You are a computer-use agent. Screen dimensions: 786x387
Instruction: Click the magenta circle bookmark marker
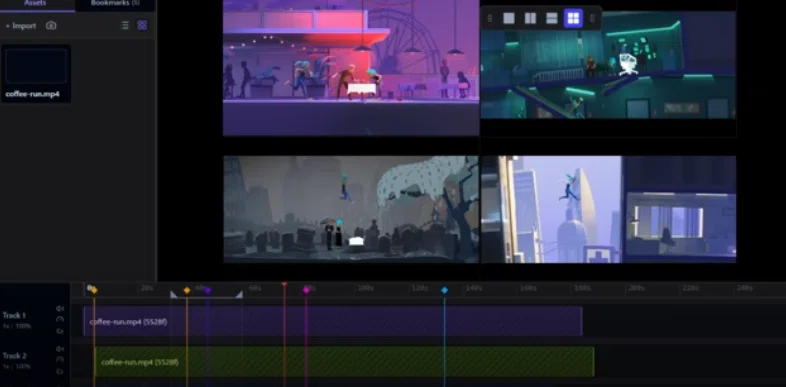click(306, 290)
